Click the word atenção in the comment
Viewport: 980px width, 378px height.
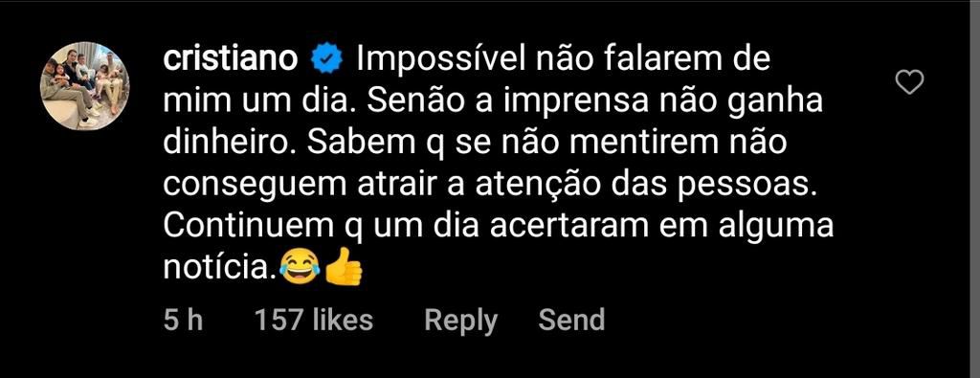(523, 186)
